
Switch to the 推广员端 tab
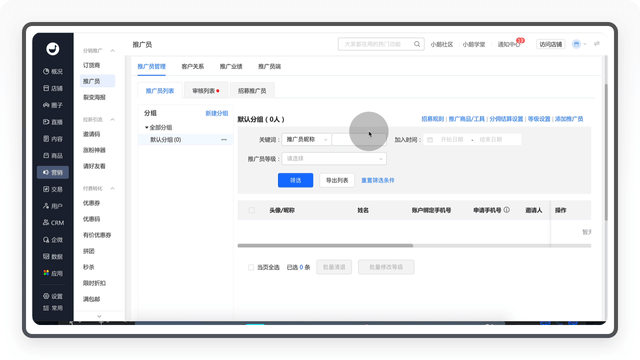click(269, 67)
